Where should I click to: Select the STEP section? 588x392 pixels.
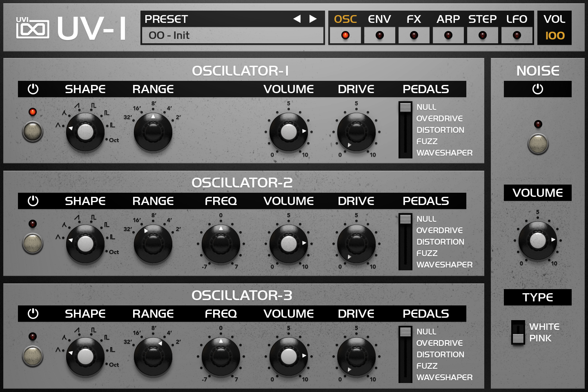[482, 19]
